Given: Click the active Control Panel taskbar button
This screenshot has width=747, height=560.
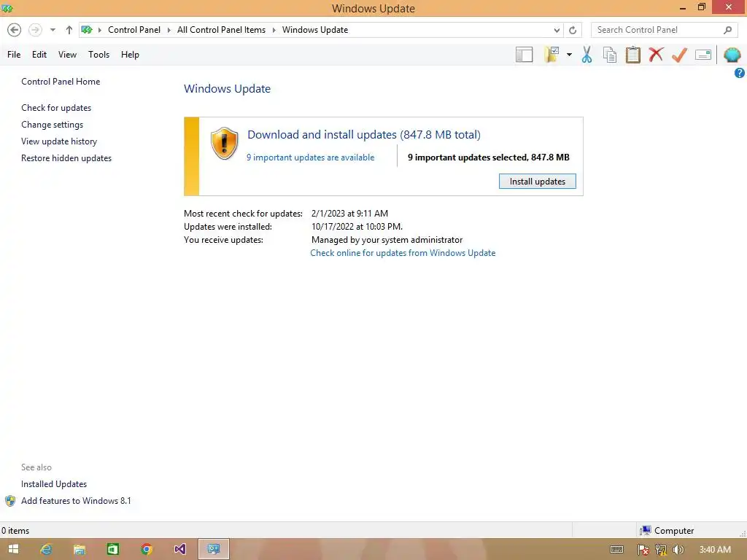Looking at the screenshot, I should pos(214,549).
